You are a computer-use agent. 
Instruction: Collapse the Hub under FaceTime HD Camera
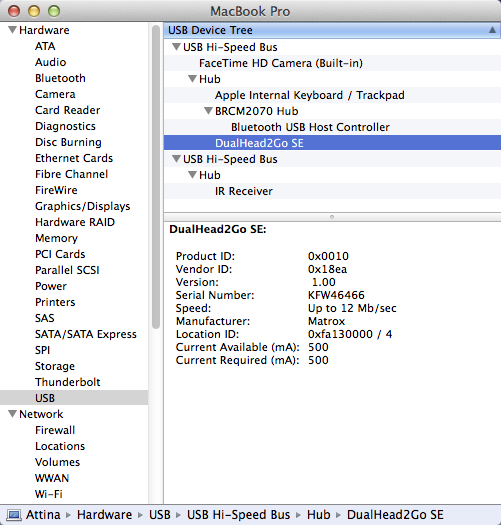point(192,79)
